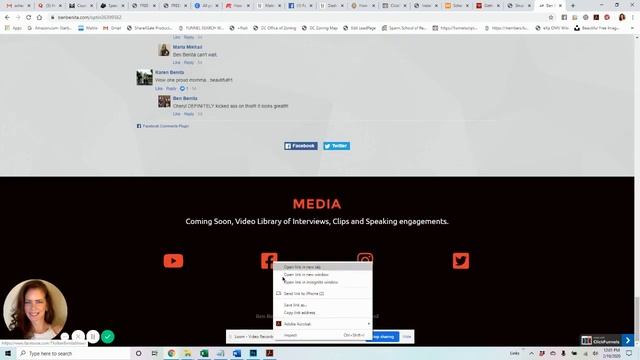Image resolution: width=640 pixels, height=360 pixels.
Task: Expand the Adobe Acrobat submenu
Action: pyautogui.click(x=322, y=324)
